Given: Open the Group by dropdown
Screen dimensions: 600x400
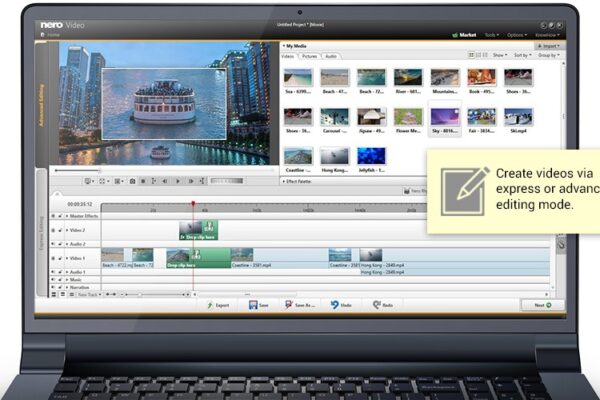Looking at the screenshot, I should coord(549,55).
